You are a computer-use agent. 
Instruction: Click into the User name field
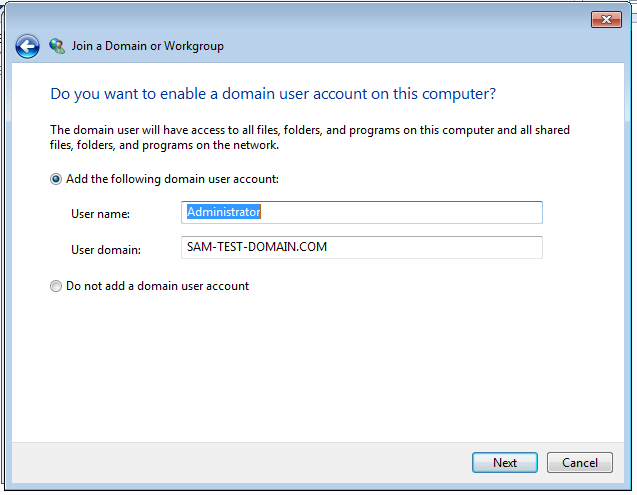363,212
